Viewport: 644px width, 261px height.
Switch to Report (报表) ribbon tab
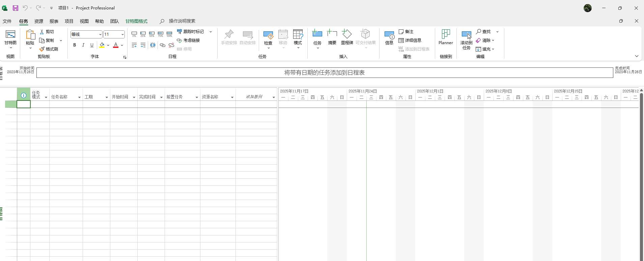pos(54,21)
